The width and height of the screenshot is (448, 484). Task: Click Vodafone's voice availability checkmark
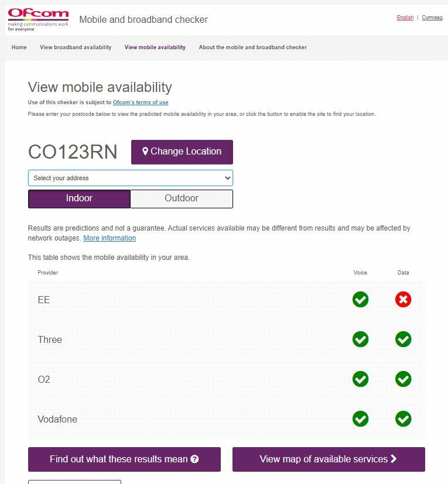[360, 419]
